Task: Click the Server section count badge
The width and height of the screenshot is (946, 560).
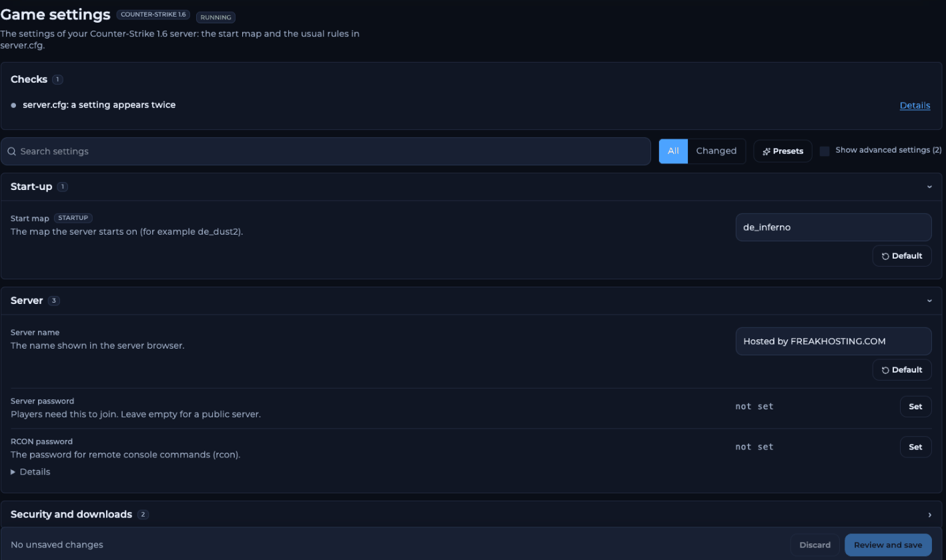Action: tap(54, 301)
